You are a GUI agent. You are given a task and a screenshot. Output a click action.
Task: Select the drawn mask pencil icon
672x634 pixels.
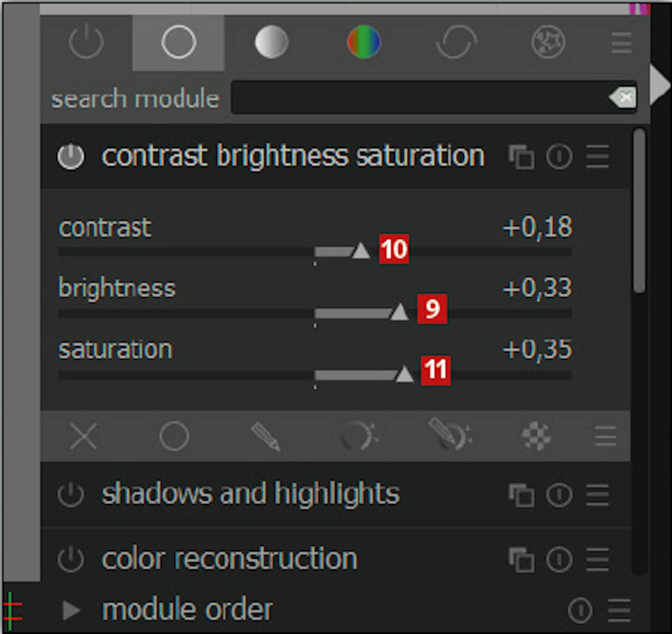pos(266,436)
